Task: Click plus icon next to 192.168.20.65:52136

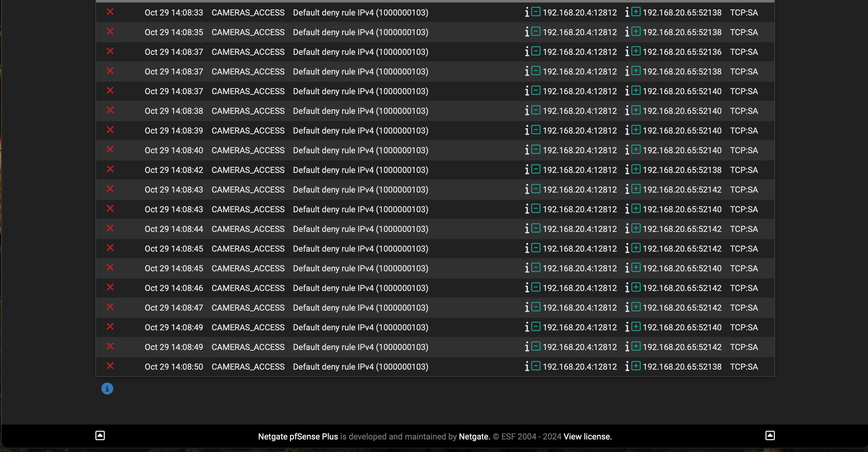Action: tap(636, 51)
